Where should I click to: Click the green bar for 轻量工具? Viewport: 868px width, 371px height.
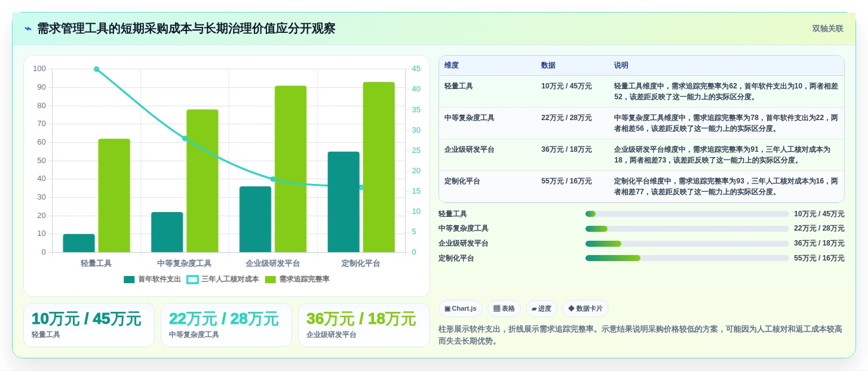pos(114,195)
